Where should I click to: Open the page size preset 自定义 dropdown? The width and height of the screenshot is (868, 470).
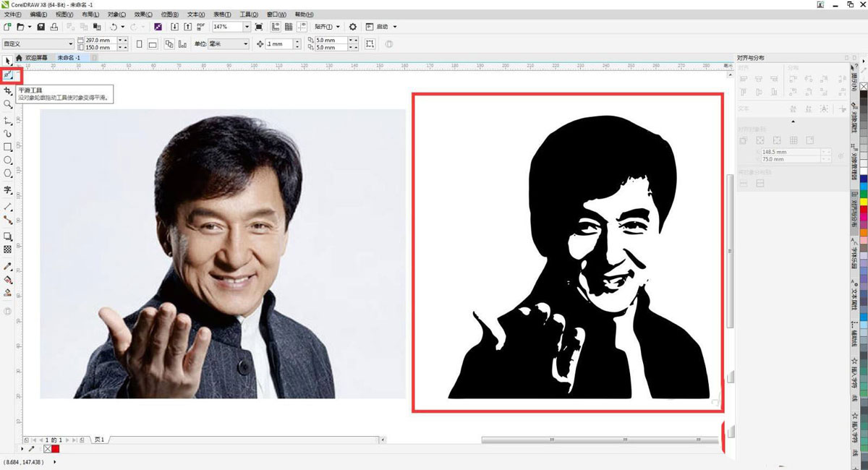tap(70, 44)
